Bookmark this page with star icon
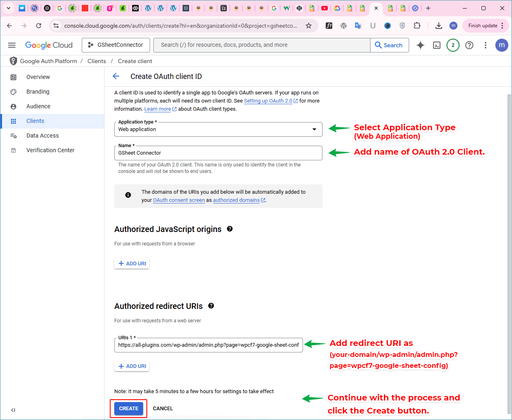512x420 pixels. click(x=309, y=26)
